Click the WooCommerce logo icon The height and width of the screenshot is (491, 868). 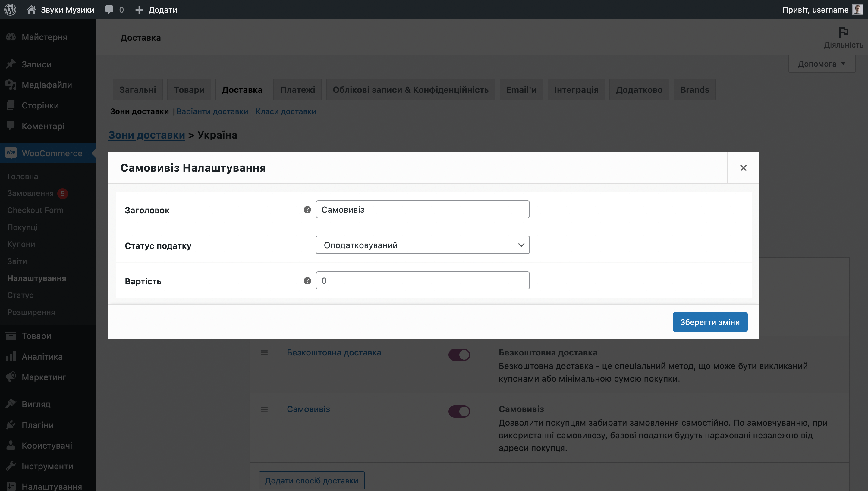tap(11, 153)
